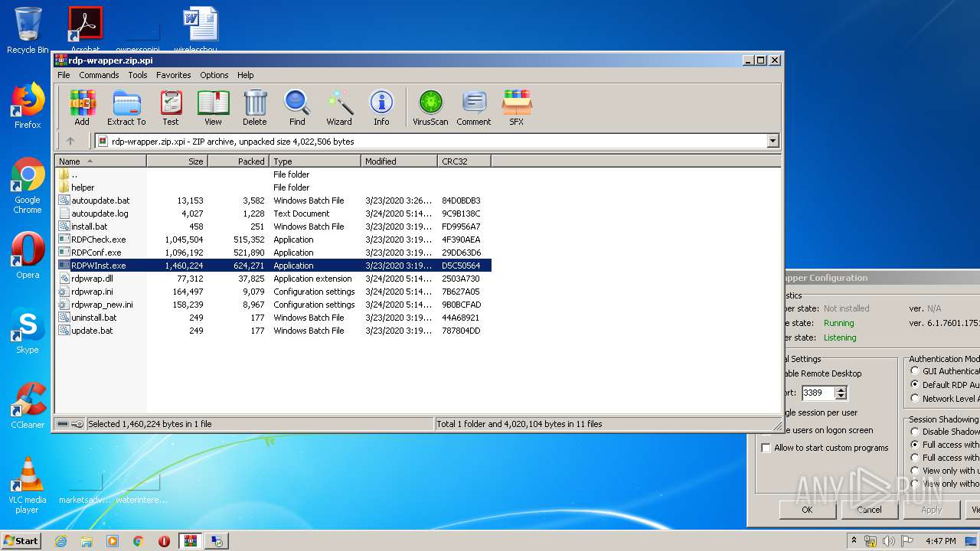Open the View toolbar icon
Screen dimensions: 980x551
pyautogui.click(x=213, y=108)
